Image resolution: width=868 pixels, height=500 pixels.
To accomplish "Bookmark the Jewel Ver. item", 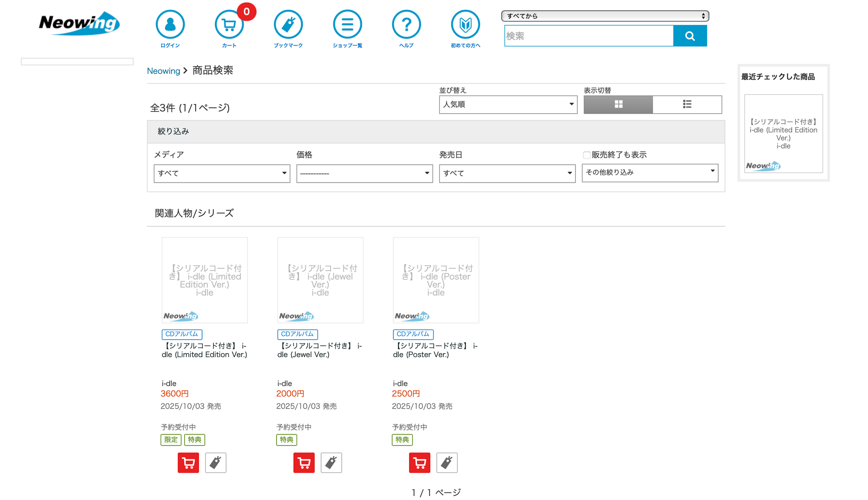I will coord(331,462).
